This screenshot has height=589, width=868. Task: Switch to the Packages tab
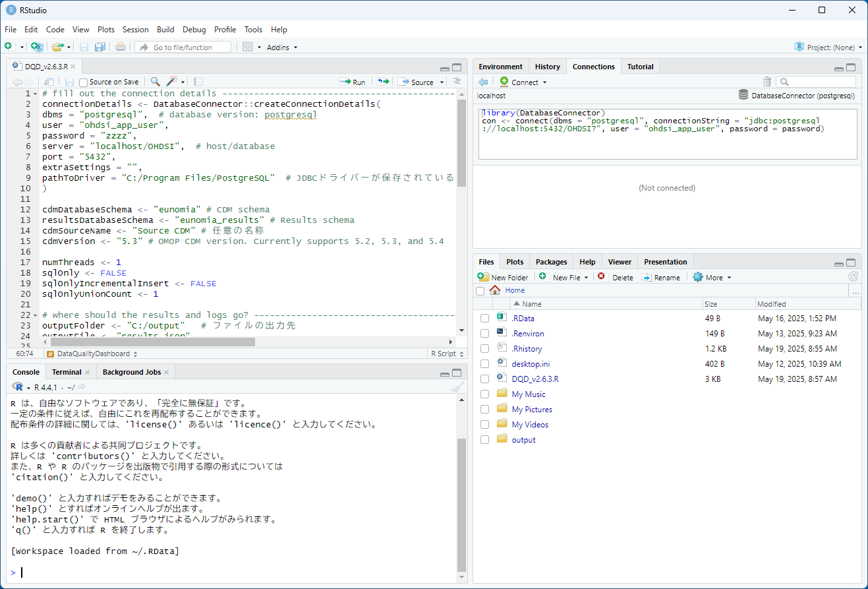(551, 262)
